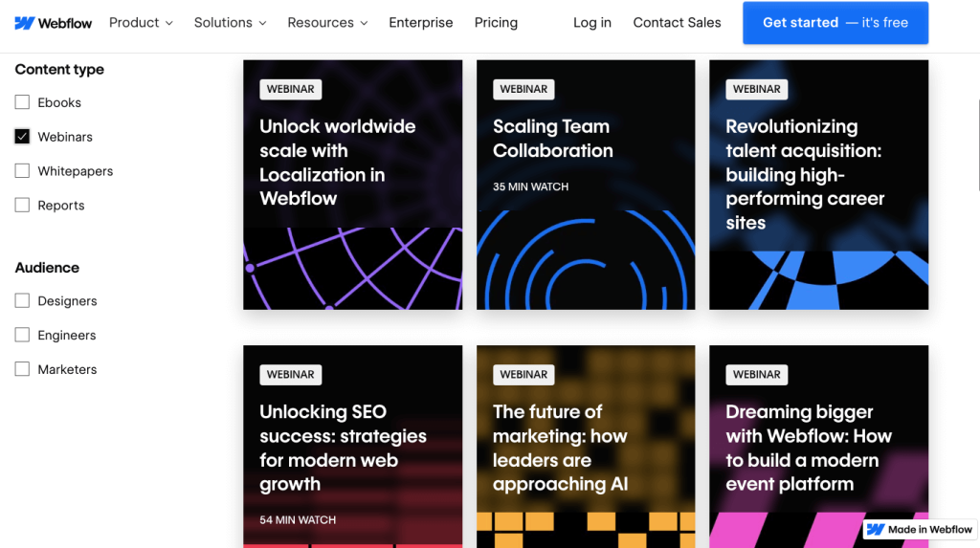This screenshot has height=548, width=980.
Task: Open Contact Sales link
Action: point(677,23)
